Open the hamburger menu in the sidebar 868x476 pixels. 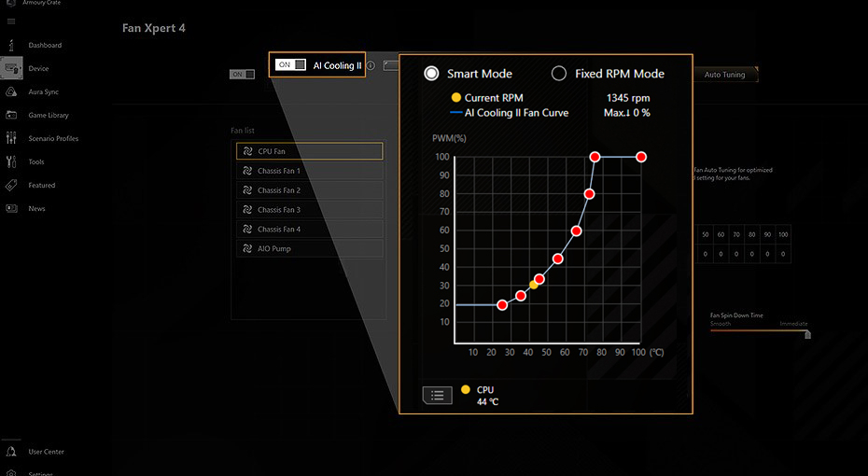click(11, 21)
